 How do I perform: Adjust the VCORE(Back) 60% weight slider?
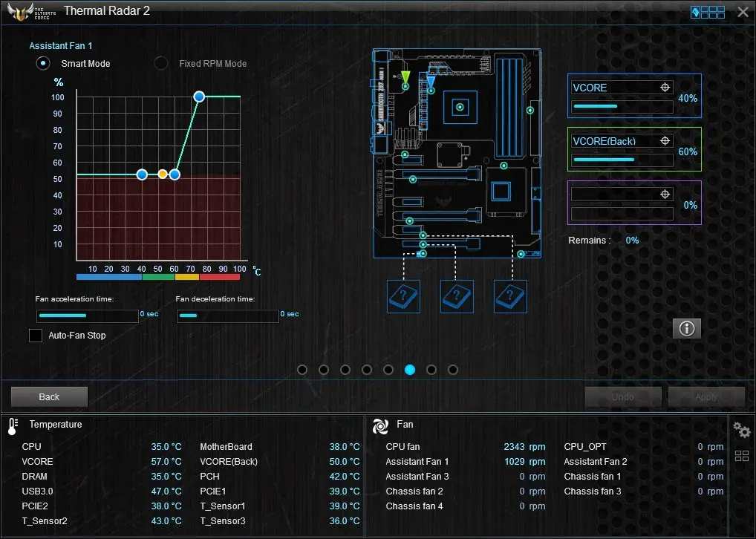click(x=622, y=160)
